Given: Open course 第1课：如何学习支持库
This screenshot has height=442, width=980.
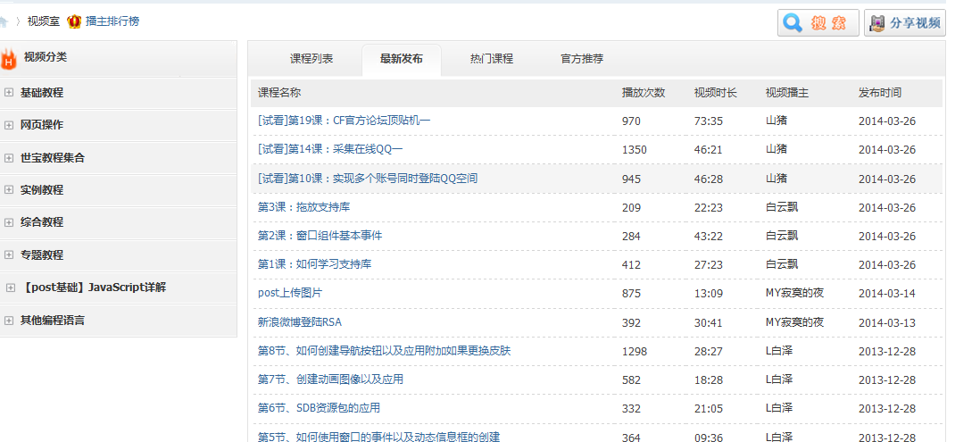Looking at the screenshot, I should 314,264.
